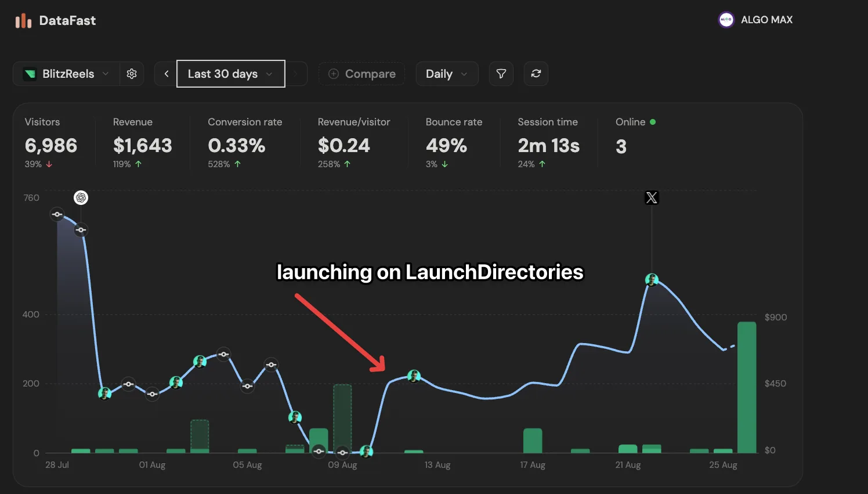This screenshot has height=494, width=868.
Task: Click the green Online status dot
Action: (x=653, y=122)
